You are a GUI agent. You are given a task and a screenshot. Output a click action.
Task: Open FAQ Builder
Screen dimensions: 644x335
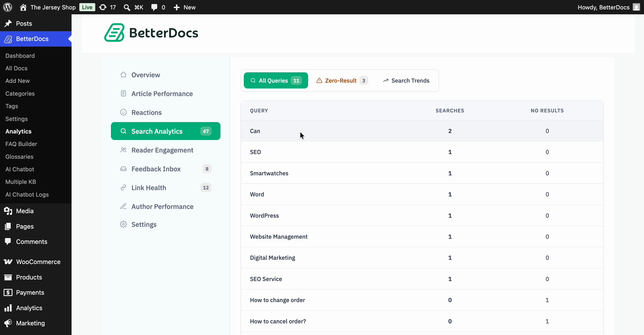point(21,144)
